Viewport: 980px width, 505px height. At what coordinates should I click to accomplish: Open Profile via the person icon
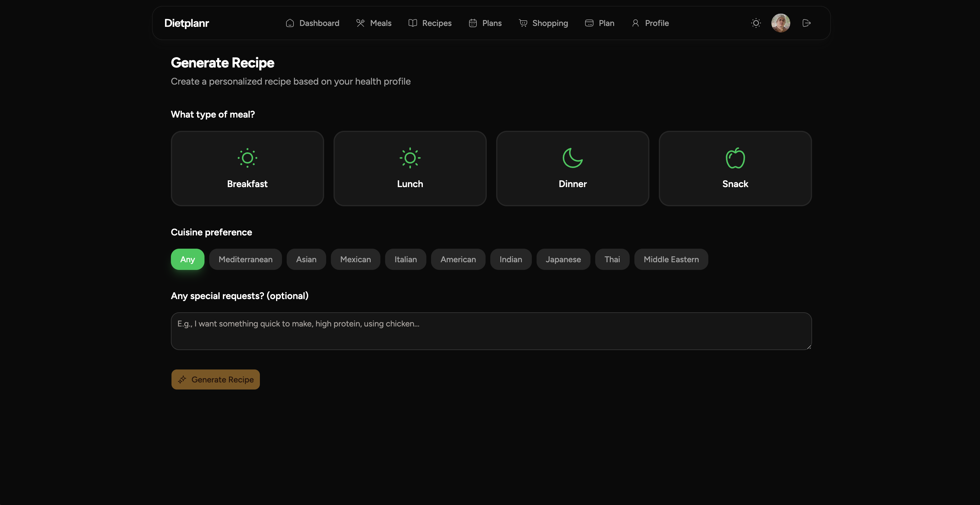click(x=635, y=23)
